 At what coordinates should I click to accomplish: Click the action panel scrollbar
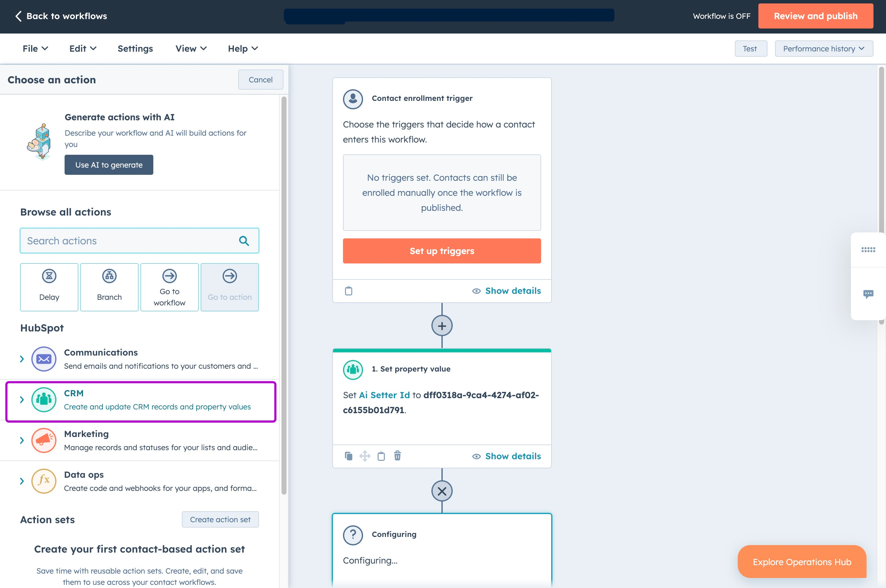click(x=284, y=295)
